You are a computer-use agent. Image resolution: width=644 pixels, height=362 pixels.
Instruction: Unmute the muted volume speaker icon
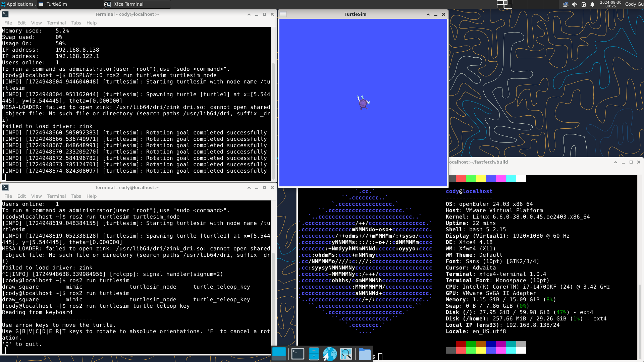click(x=575, y=4)
